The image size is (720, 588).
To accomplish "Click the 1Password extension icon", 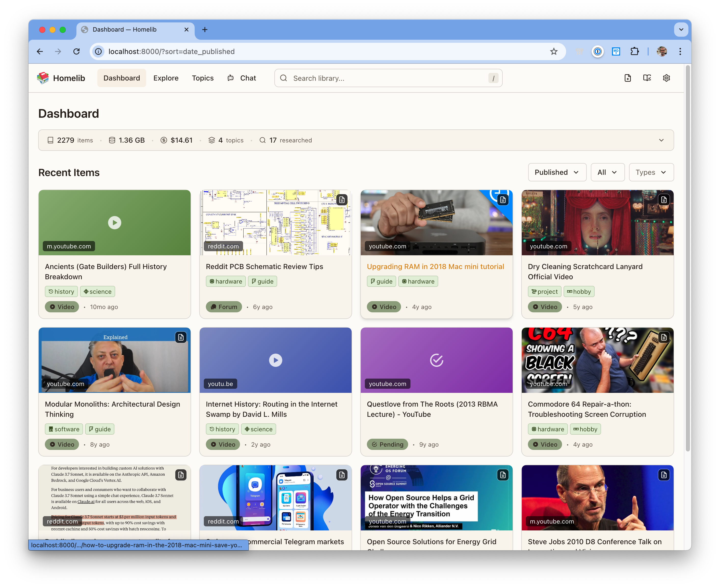I will 598,51.
